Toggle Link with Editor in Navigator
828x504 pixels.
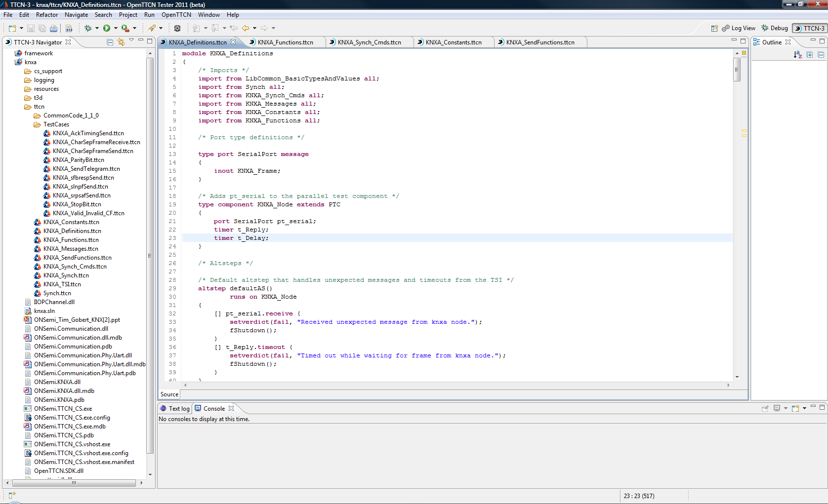[121, 42]
